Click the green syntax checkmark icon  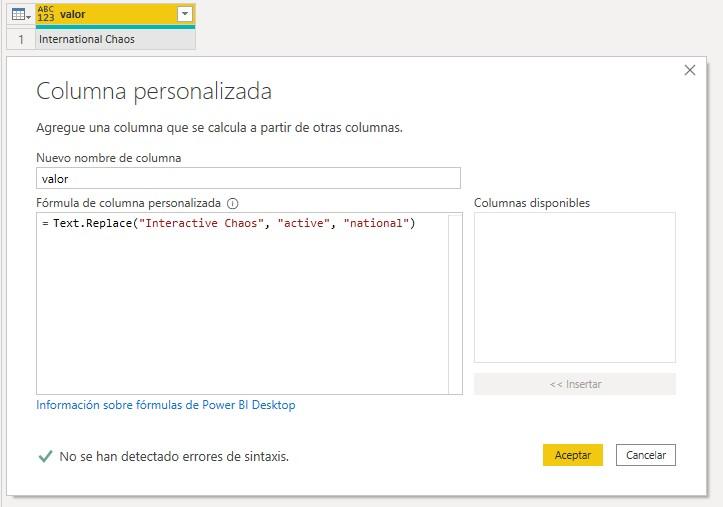tap(45, 456)
